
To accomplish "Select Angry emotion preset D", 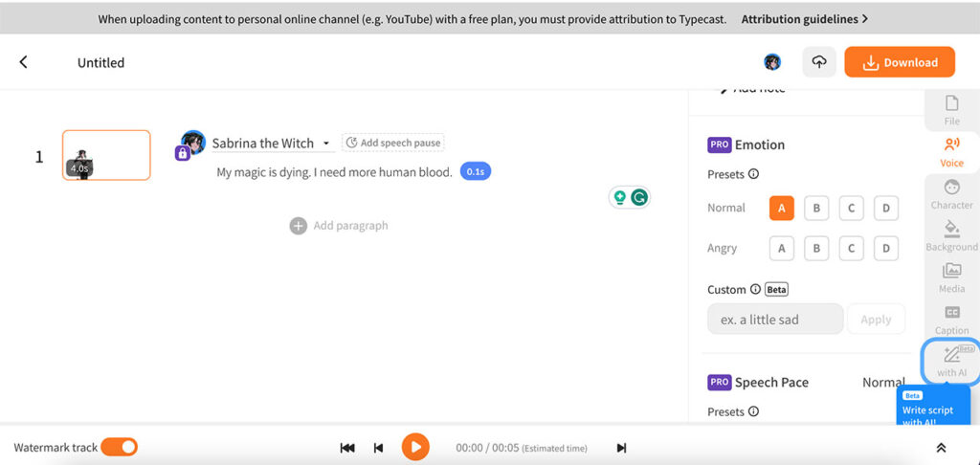I will pos(885,248).
